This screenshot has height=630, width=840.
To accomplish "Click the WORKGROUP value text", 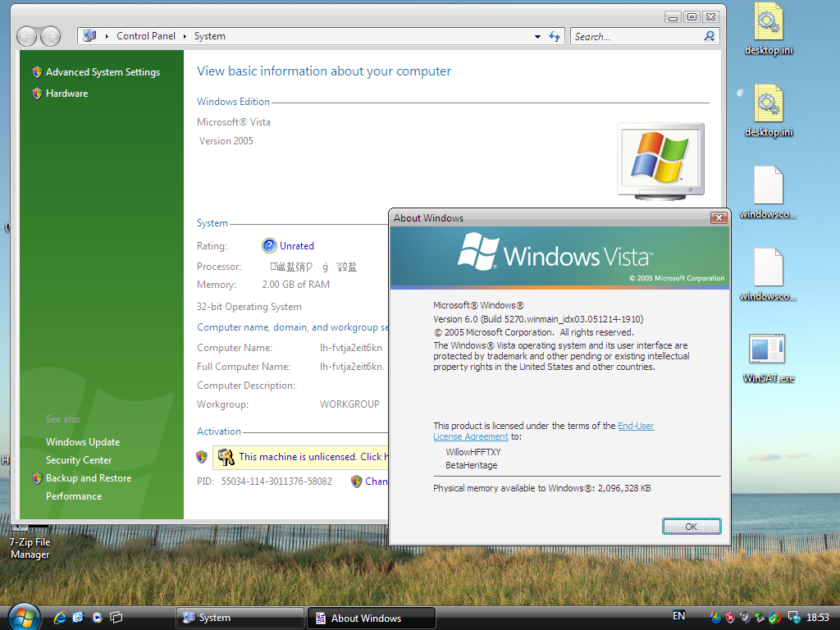I will pos(349,404).
